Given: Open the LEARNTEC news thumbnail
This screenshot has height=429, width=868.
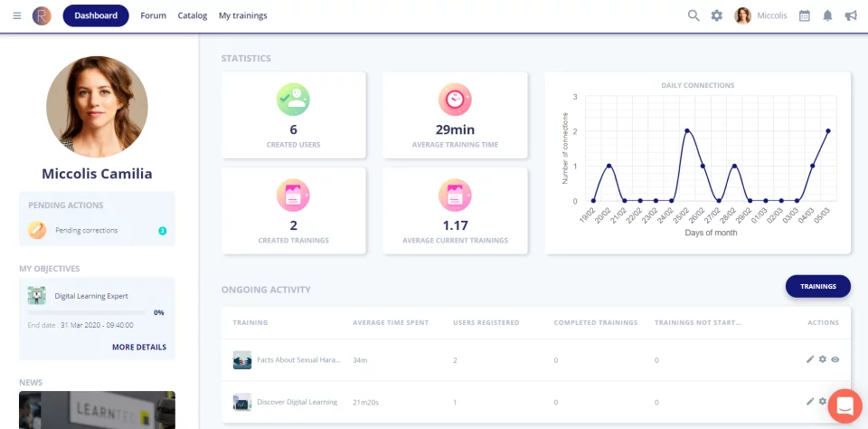Looking at the screenshot, I should [x=98, y=410].
